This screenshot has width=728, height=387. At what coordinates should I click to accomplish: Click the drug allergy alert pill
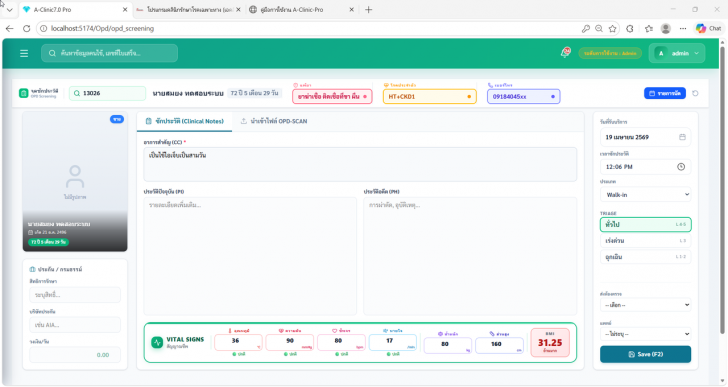click(332, 97)
